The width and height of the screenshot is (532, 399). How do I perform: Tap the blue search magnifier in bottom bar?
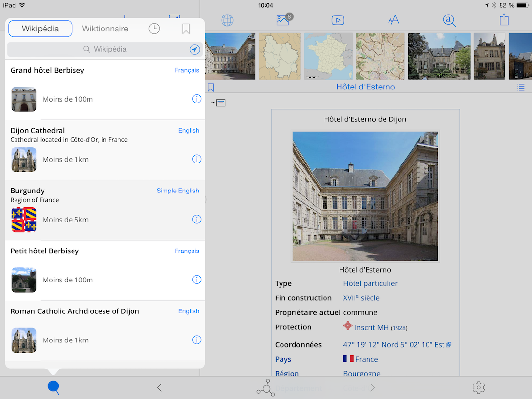pos(54,387)
